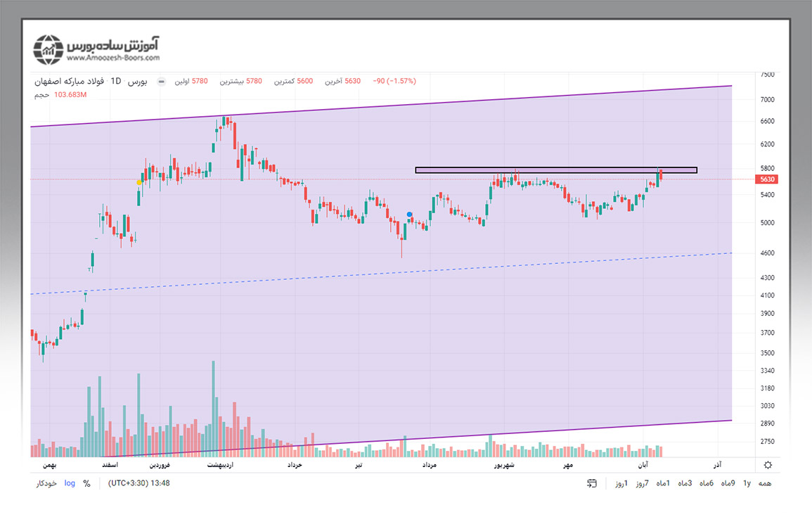Select the 1y time range
Viewport: 812px width, 522px height.
pos(747,483)
